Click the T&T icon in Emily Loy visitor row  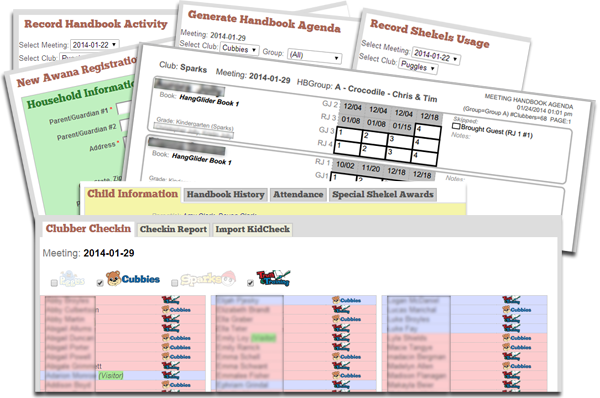(341, 338)
